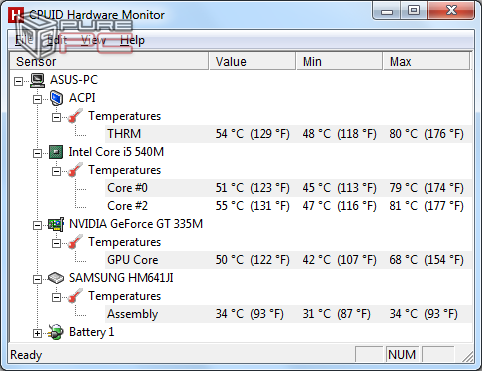Viewport: 482px width, 371px height.
Task: Click the Ready status bar text
Action: tap(26, 355)
